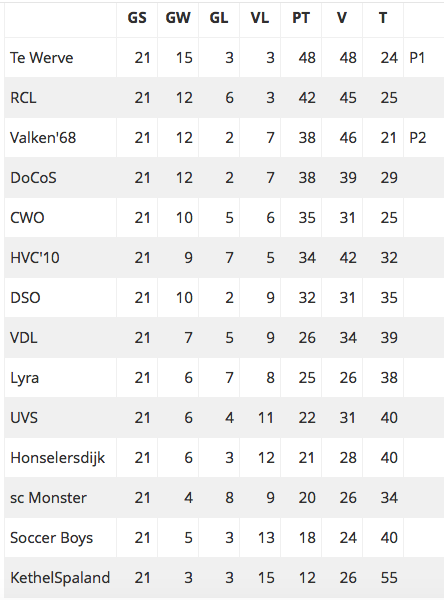
Task: Select HVC'10 in the standings
Action: tap(35, 258)
